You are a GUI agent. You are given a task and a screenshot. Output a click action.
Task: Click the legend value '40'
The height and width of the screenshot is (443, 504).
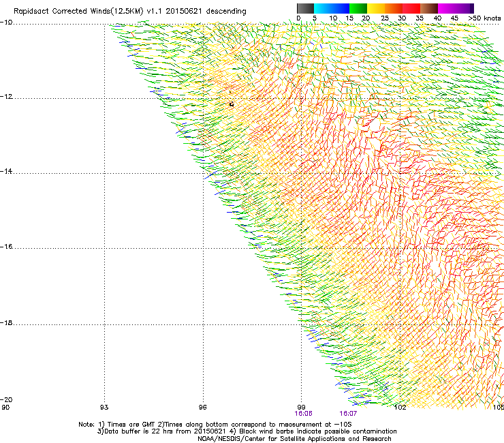437,18
